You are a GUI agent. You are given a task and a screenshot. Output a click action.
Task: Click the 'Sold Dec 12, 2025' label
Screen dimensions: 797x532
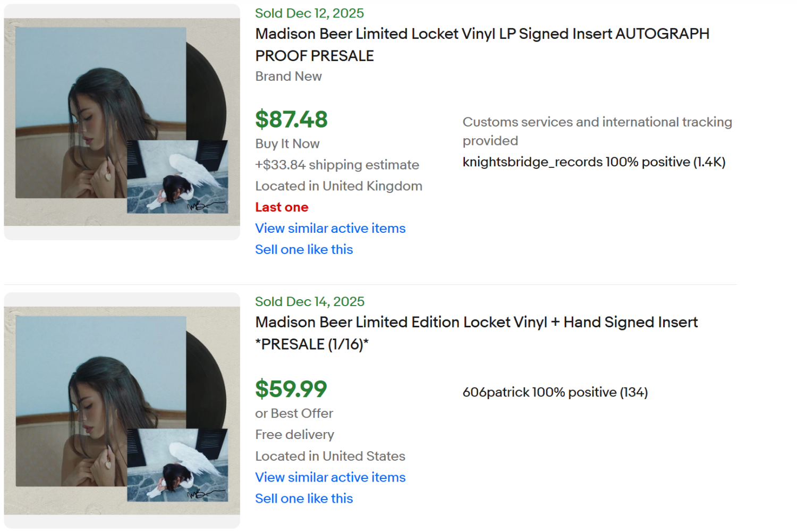click(x=309, y=13)
